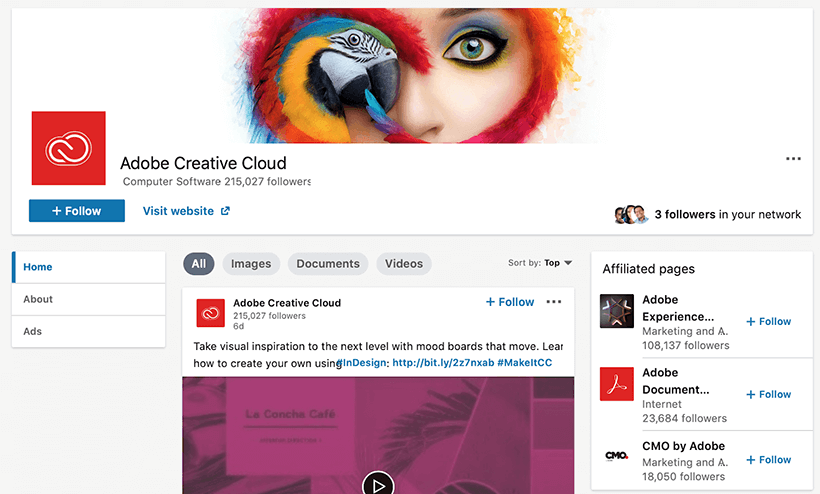Click the Adobe Creative Cloud page logo
The width and height of the screenshot is (820, 494).
[x=69, y=148]
